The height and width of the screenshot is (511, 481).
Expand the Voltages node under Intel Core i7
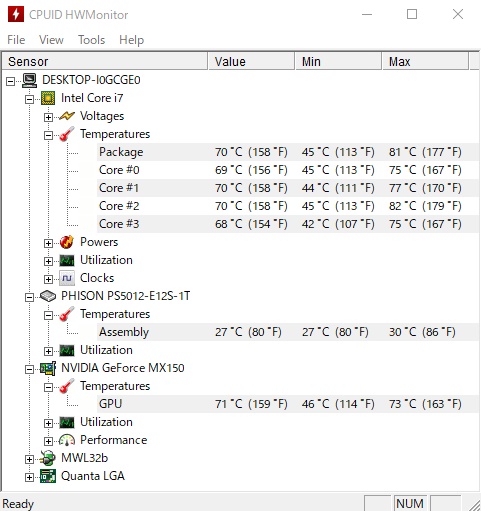[x=48, y=117]
